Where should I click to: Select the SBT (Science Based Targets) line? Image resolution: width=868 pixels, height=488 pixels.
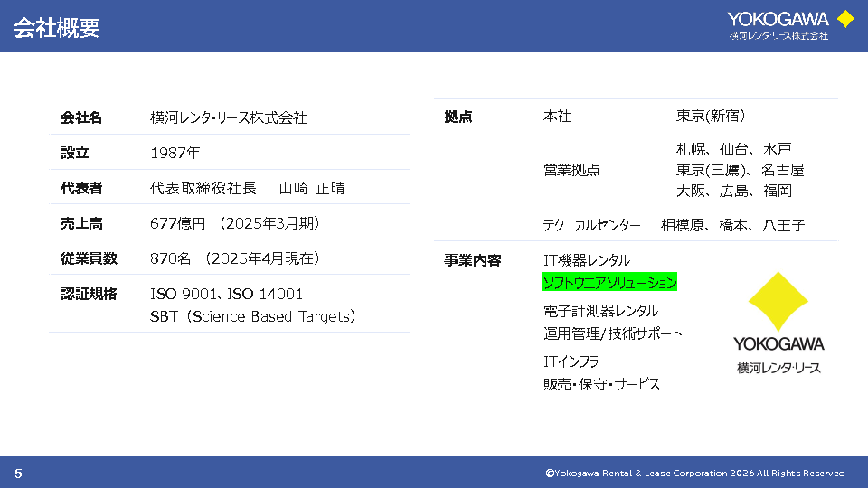pos(252,316)
